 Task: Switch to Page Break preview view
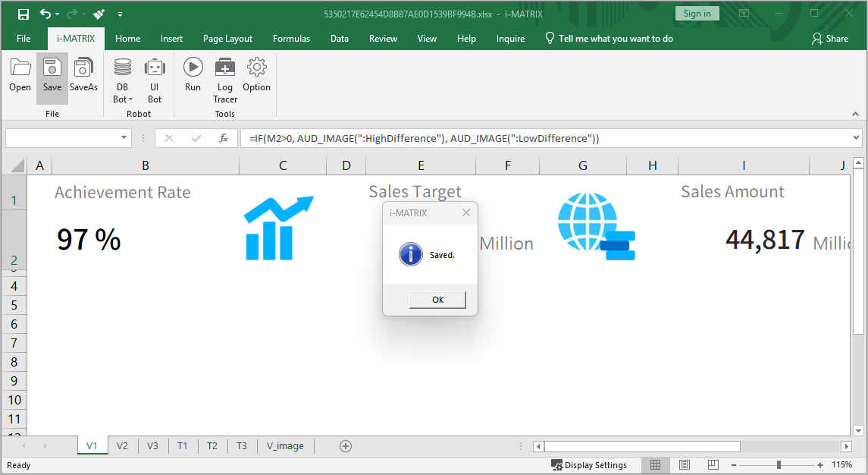point(713,465)
